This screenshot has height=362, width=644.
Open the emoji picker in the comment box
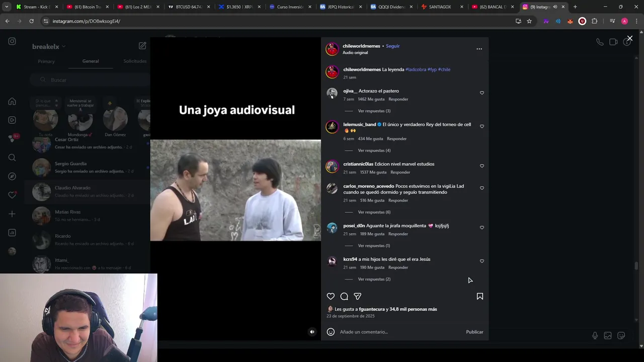pos(331,332)
